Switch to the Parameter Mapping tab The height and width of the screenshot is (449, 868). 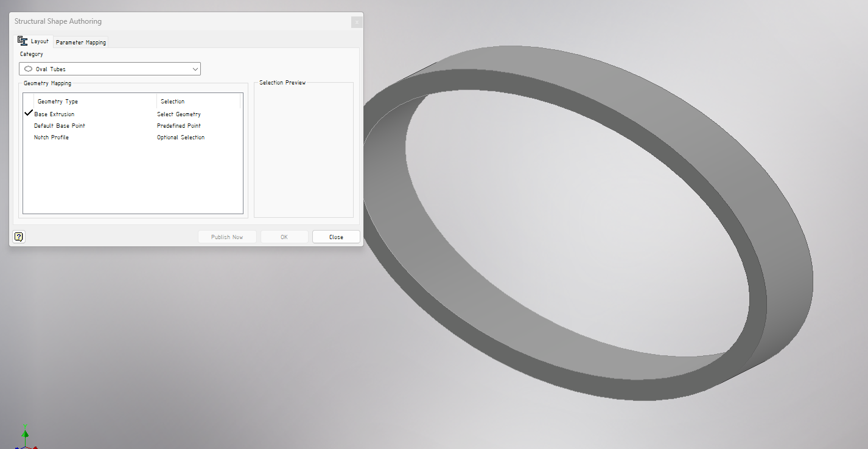coord(80,42)
